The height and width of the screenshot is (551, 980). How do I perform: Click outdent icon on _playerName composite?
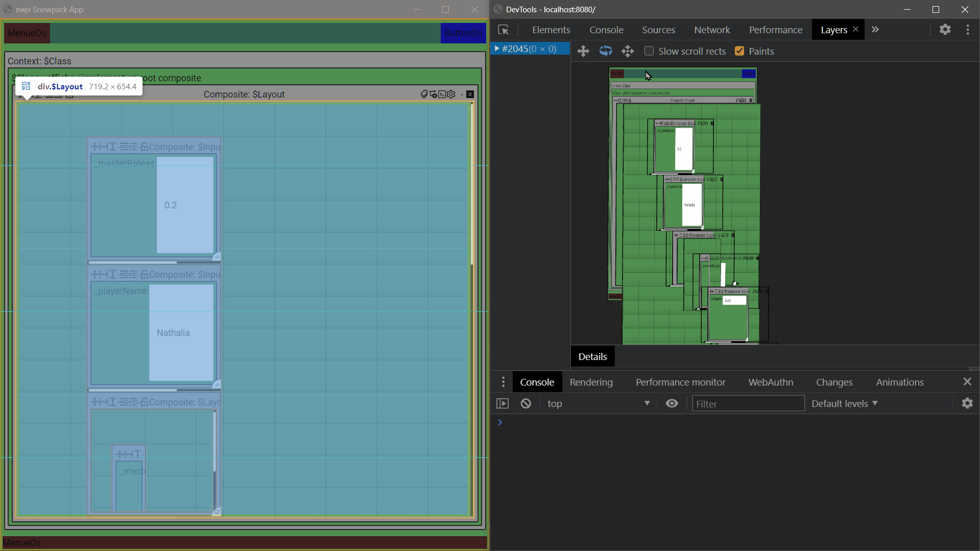(x=124, y=274)
